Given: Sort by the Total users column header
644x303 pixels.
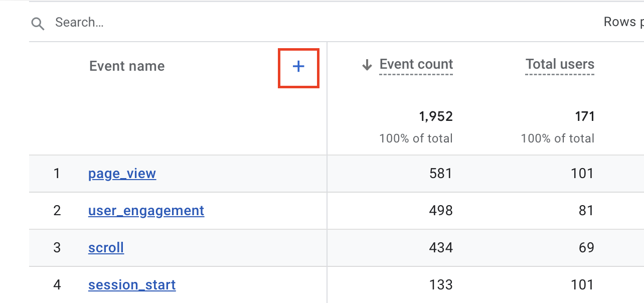Looking at the screenshot, I should (560, 64).
